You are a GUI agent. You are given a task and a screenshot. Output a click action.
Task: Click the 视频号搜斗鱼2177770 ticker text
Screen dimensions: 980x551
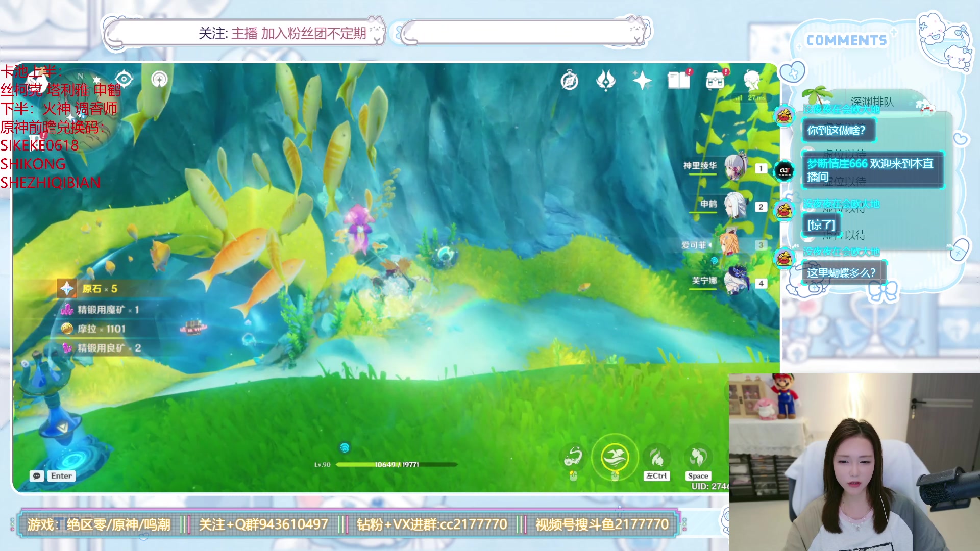point(602,524)
